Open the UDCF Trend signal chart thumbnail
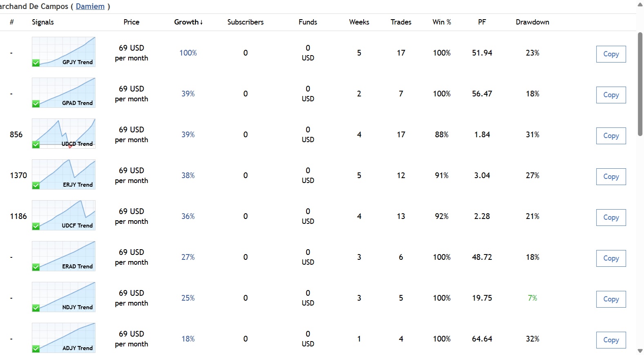The height and width of the screenshot is (355, 644). coord(64,215)
